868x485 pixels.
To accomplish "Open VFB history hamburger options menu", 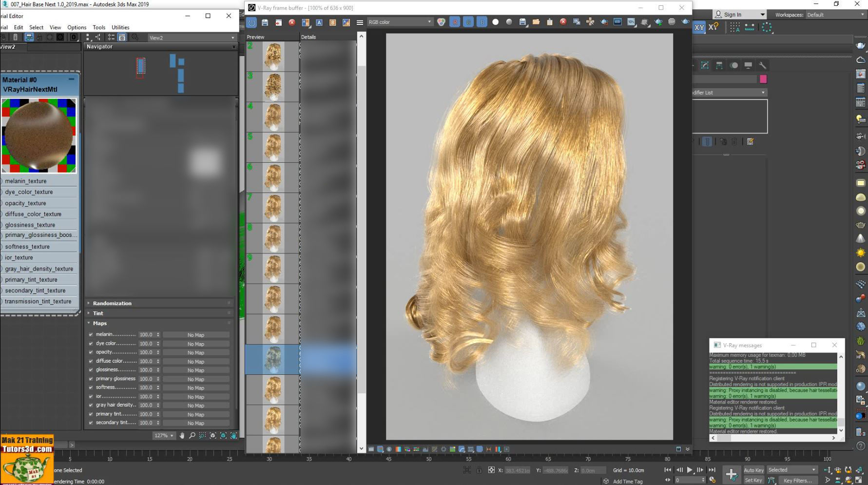I will [x=360, y=22].
